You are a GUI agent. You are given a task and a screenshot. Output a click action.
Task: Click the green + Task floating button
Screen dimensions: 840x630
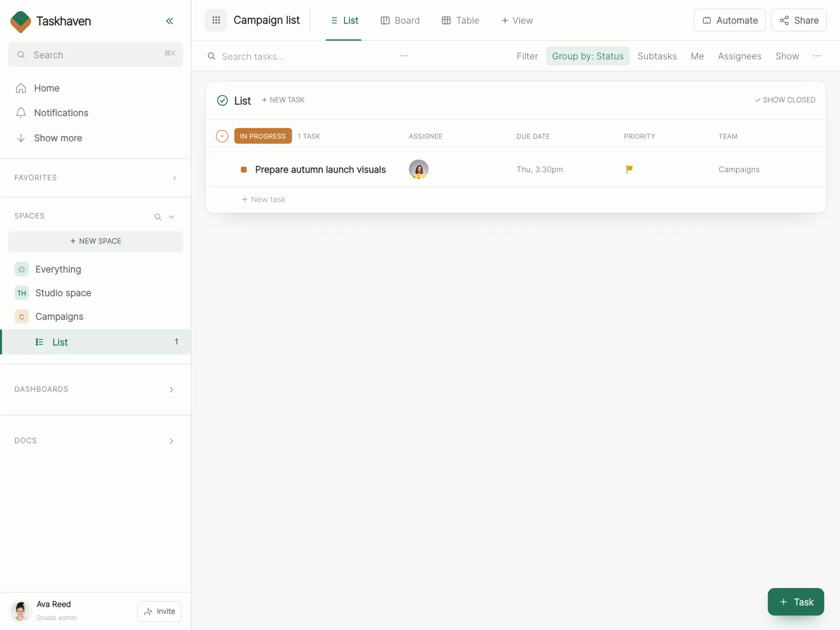(796, 602)
